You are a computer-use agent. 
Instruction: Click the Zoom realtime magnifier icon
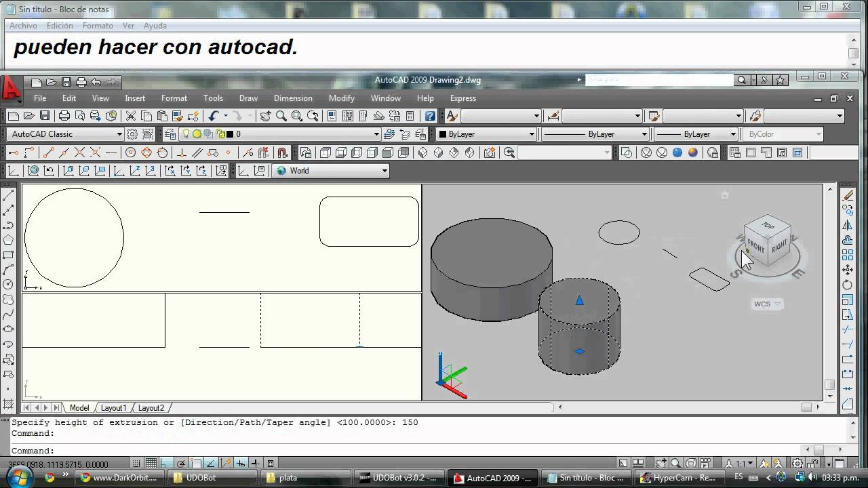[281, 116]
